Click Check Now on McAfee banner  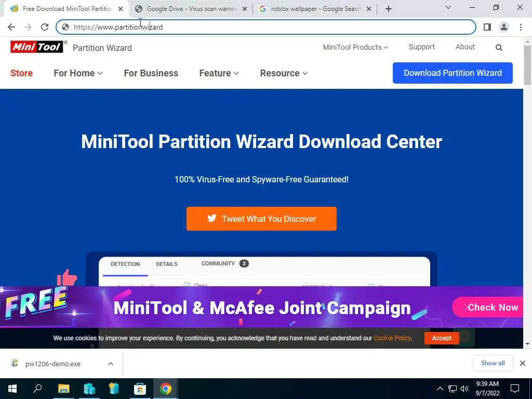click(x=488, y=308)
